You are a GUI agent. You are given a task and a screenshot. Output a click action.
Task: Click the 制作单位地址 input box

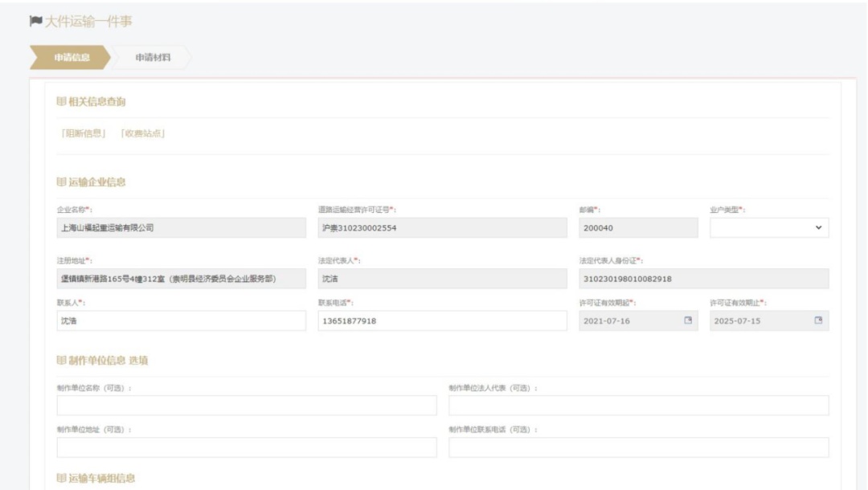point(247,447)
